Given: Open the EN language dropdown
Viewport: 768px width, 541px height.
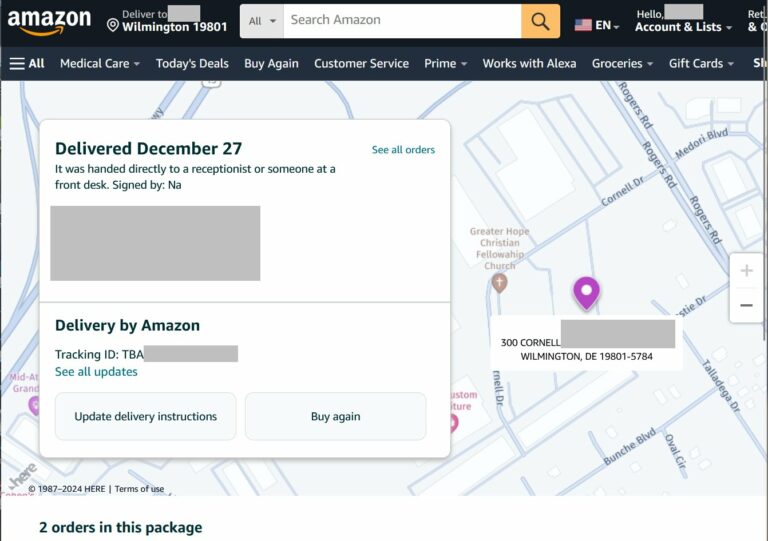Looking at the screenshot, I should [607, 25].
